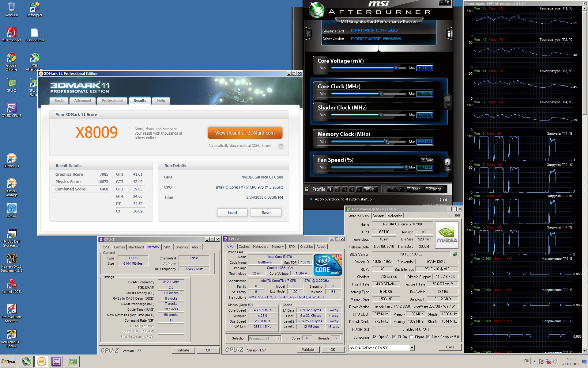The image size is (588, 368).
Task: Click the Memory Clock slider handle
Action: (x=387, y=141)
